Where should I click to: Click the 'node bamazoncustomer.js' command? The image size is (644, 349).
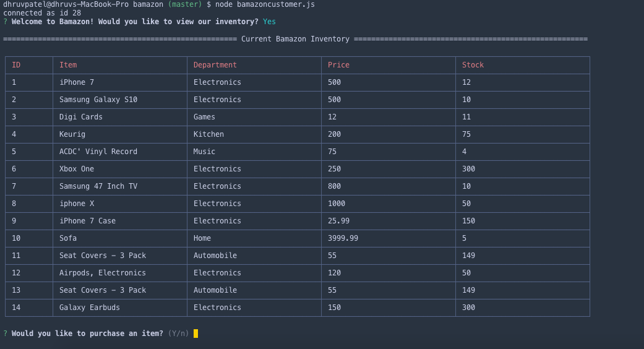265,4
